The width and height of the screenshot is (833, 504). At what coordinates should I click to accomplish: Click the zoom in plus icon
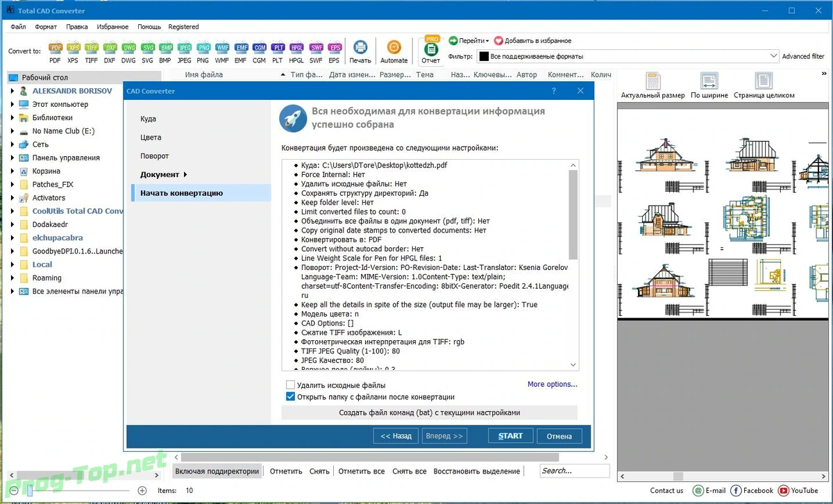142,490
